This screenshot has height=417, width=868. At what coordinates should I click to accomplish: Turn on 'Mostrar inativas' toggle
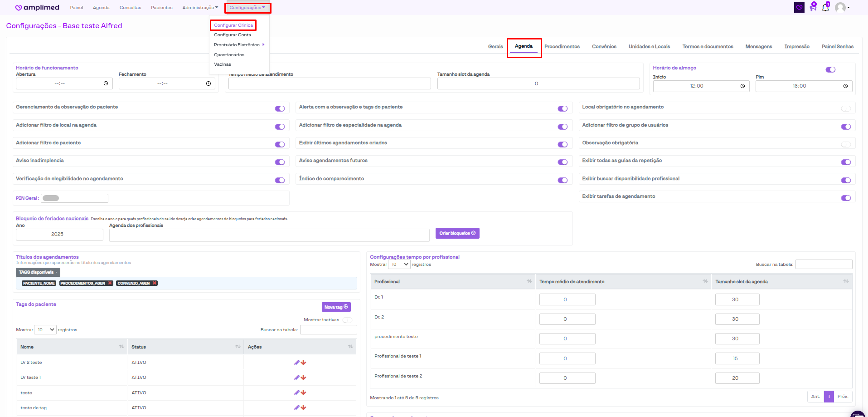pyautogui.click(x=347, y=320)
